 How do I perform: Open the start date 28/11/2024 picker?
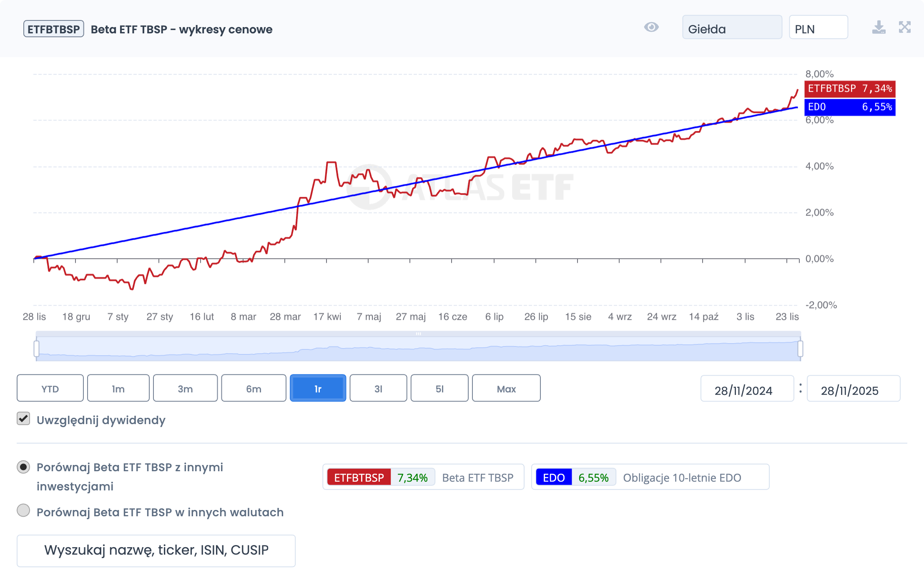[747, 389]
